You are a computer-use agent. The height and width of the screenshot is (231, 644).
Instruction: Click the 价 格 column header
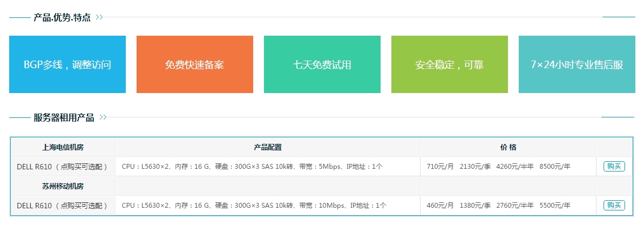click(x=508, y=147)
